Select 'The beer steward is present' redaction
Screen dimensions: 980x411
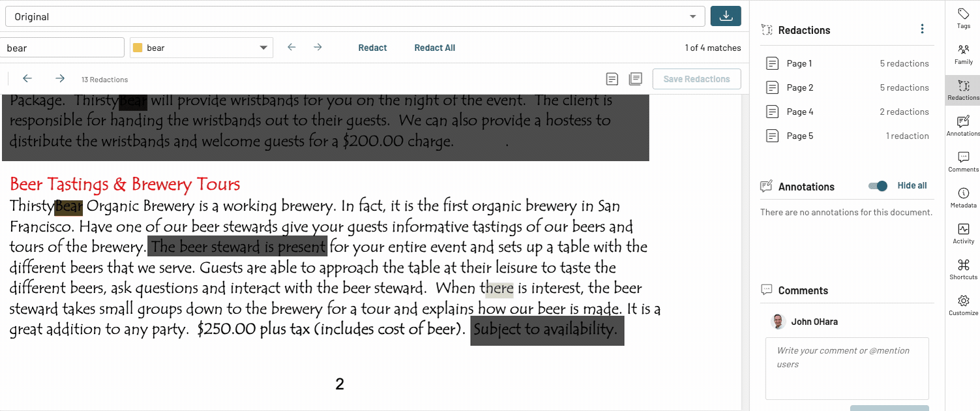237,247
